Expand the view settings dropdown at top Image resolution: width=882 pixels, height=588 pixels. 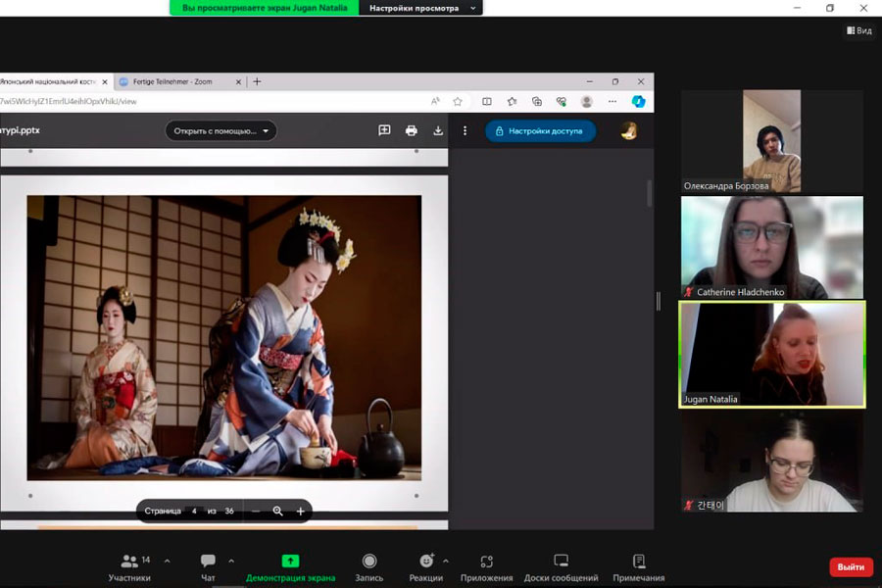[x=420, y=8]
